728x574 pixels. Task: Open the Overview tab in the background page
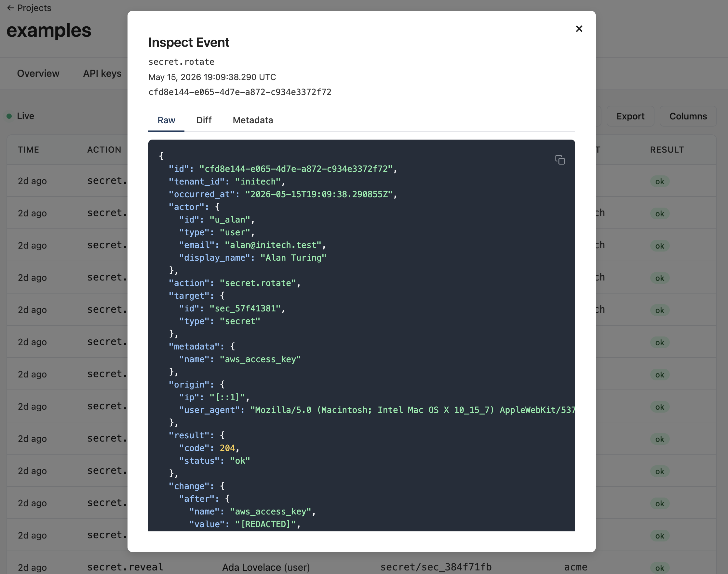[38, 73]
